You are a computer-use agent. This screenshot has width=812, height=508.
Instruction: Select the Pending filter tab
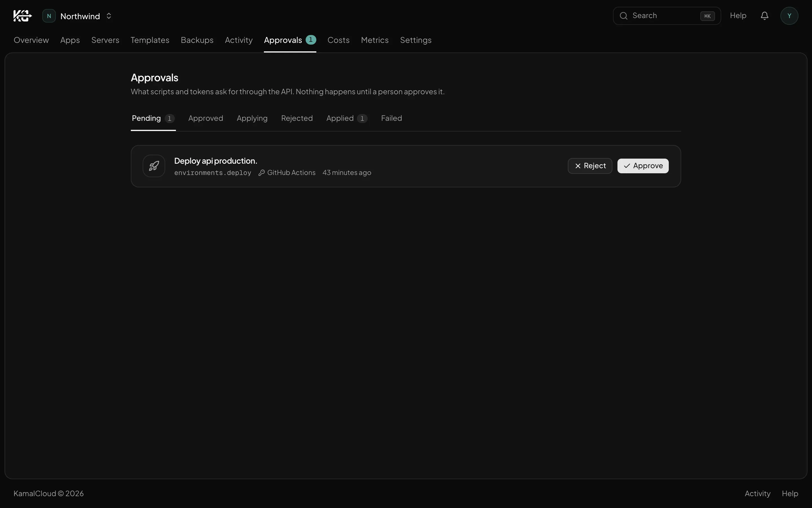pyautogui.click(x=153, y=118)
